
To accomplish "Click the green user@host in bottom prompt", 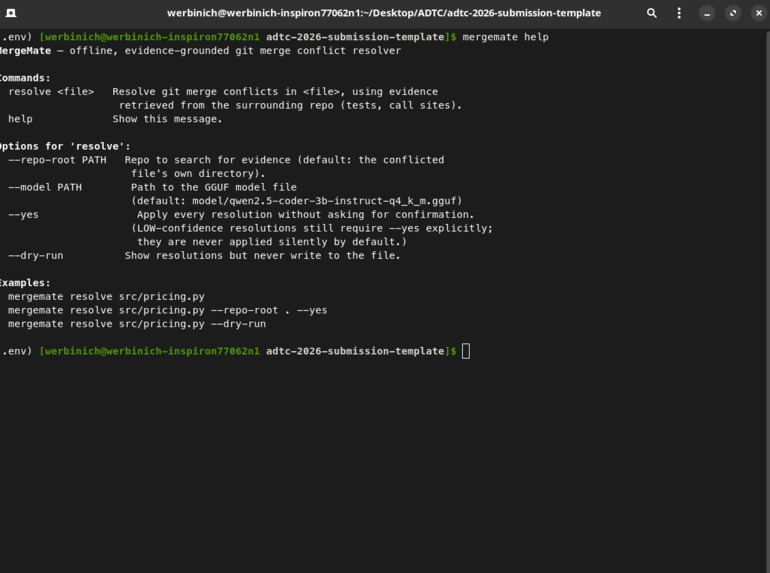I will 149,352.
